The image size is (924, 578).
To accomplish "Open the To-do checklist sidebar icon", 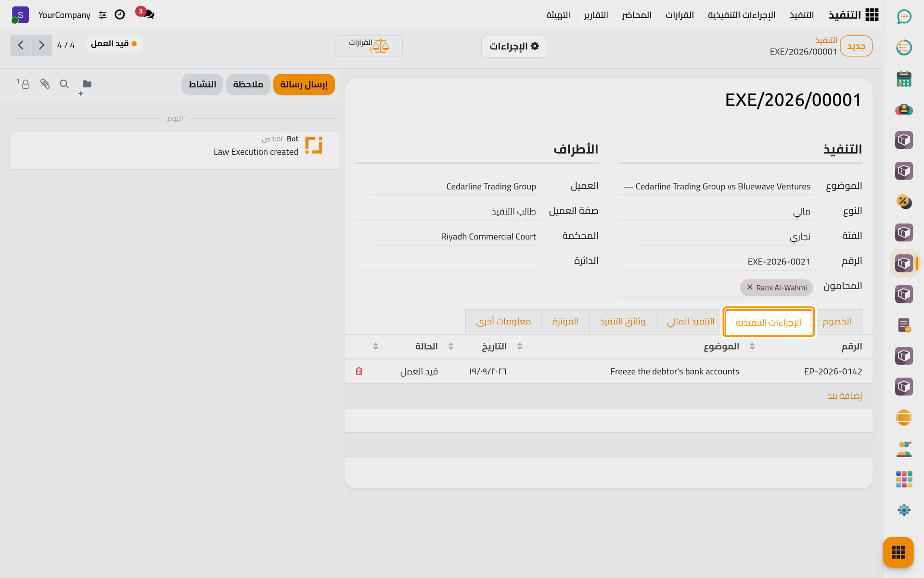I will click(904, 48).
